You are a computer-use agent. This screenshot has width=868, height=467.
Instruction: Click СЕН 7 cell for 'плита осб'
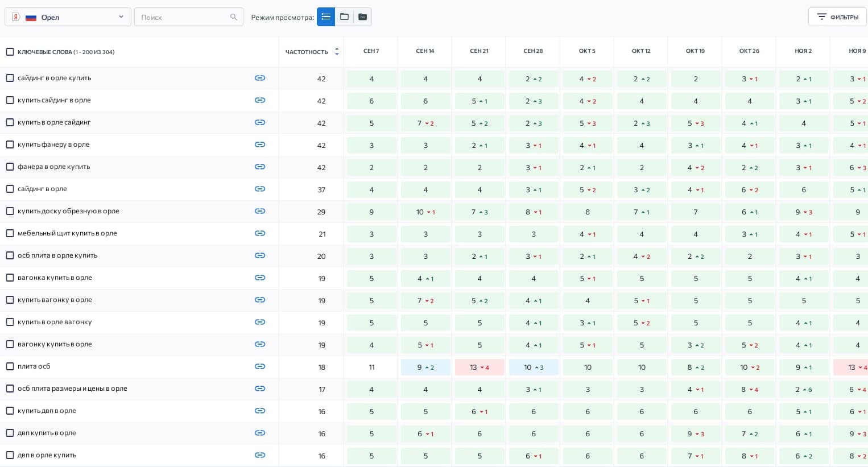pyautogui.click(x=371, y=367)
